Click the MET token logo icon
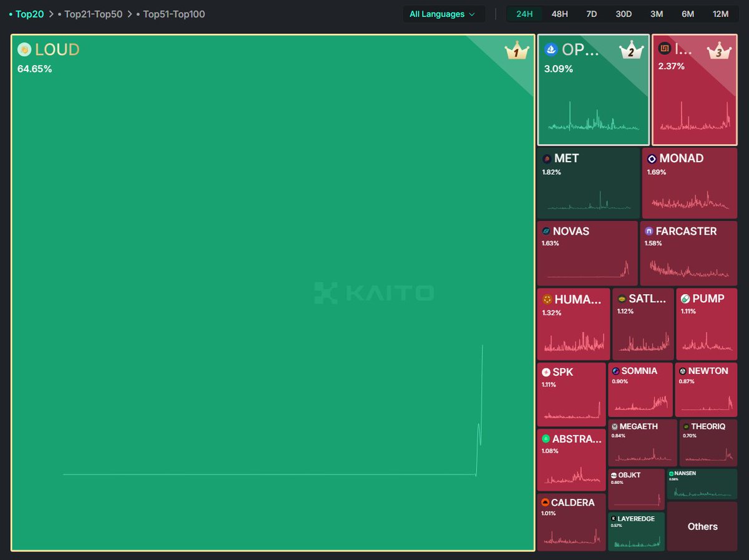The image size is (749, 560). 547,159
